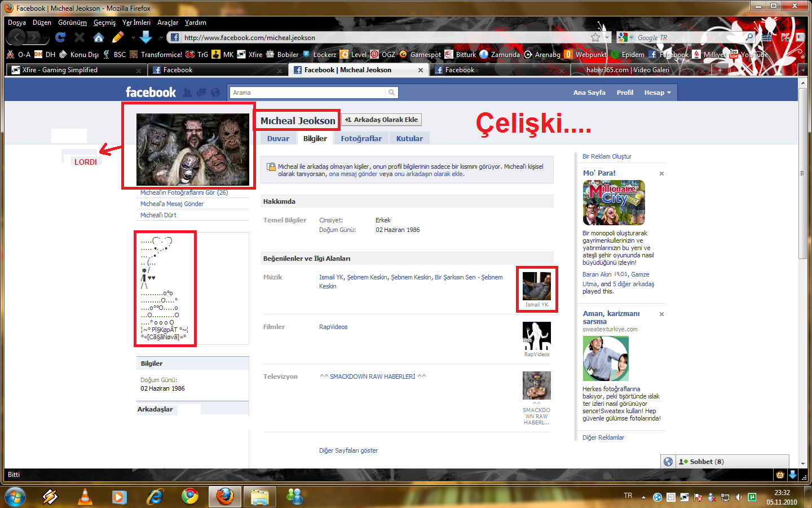Open the Yer İmleri menu
The height and width of the screenshot is (508, 812).
pos(136,23)
